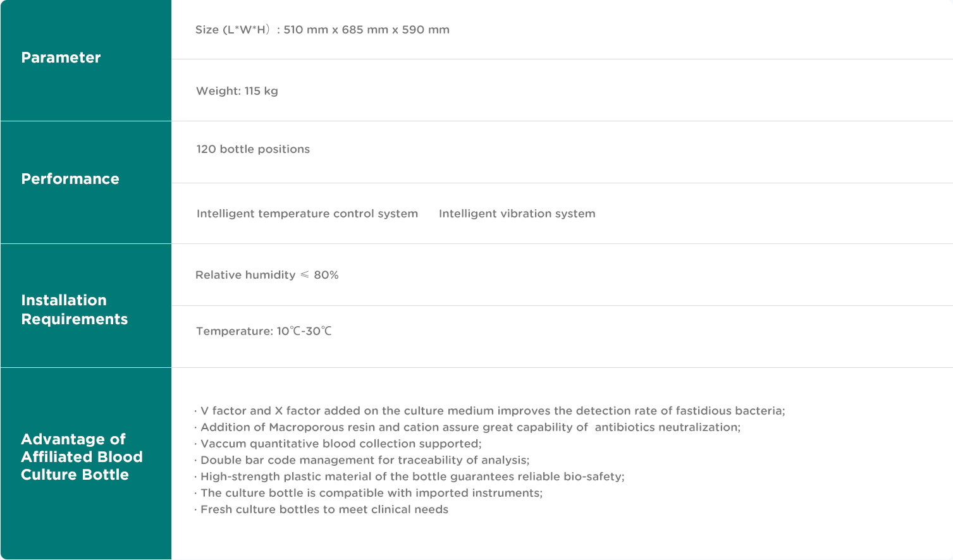The height and width of the screenshot is (560, 953).
Task: Click the Parameter section header
Action: [x=61, y=58]
